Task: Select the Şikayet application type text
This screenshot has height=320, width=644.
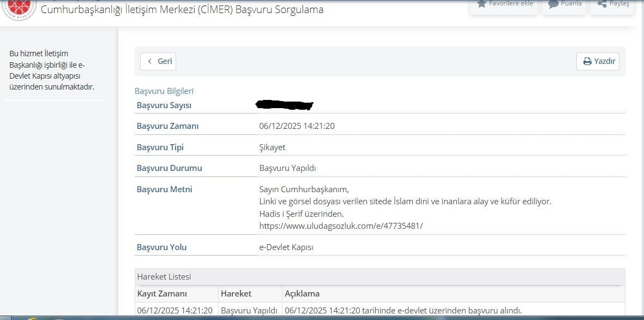Action: tap(272, 147)
